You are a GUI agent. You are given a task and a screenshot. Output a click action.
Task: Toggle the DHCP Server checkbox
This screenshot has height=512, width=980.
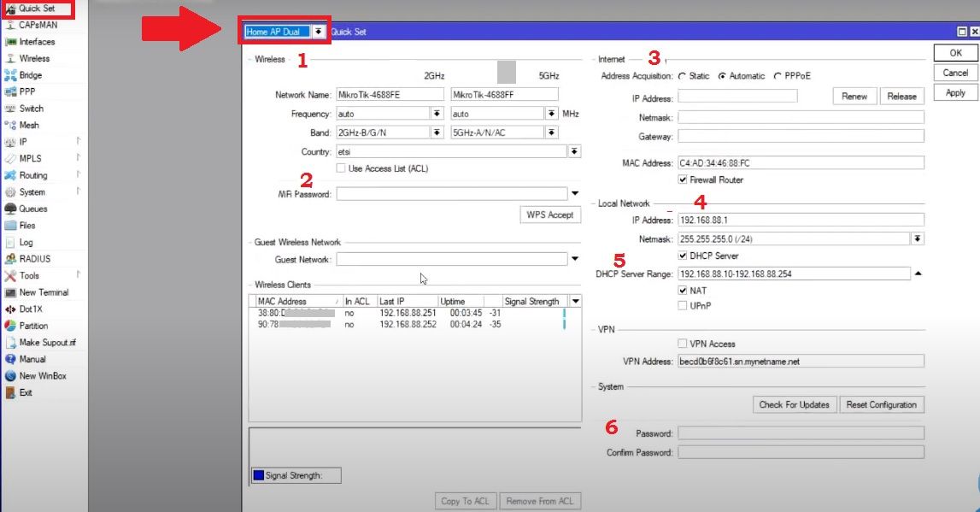(683, 256)
